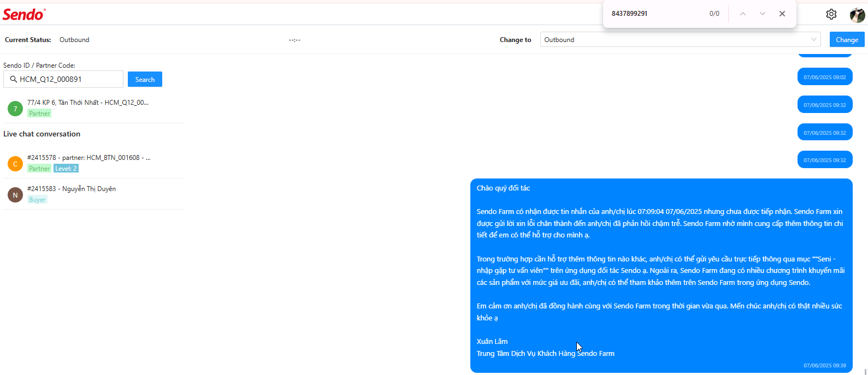Open the Change to status dropdown
Viewport: 868px width, 375px height.
681,39
